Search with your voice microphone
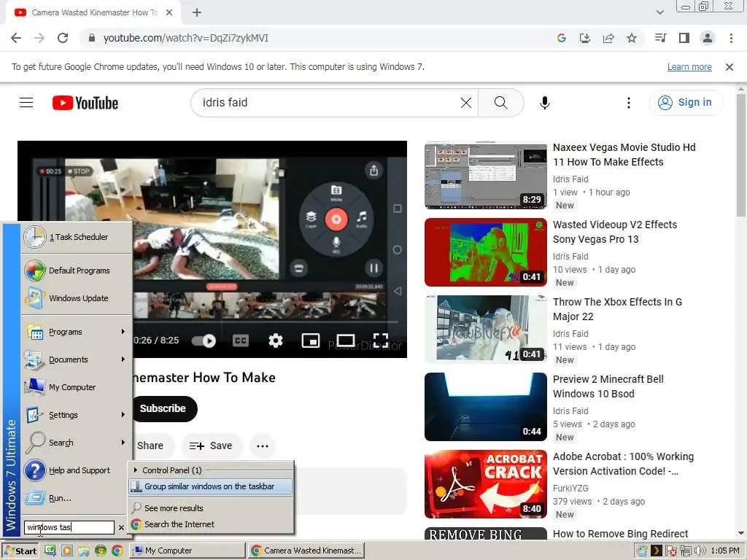The width and height of the screenshot is (747, 560). tap(544, 102)
